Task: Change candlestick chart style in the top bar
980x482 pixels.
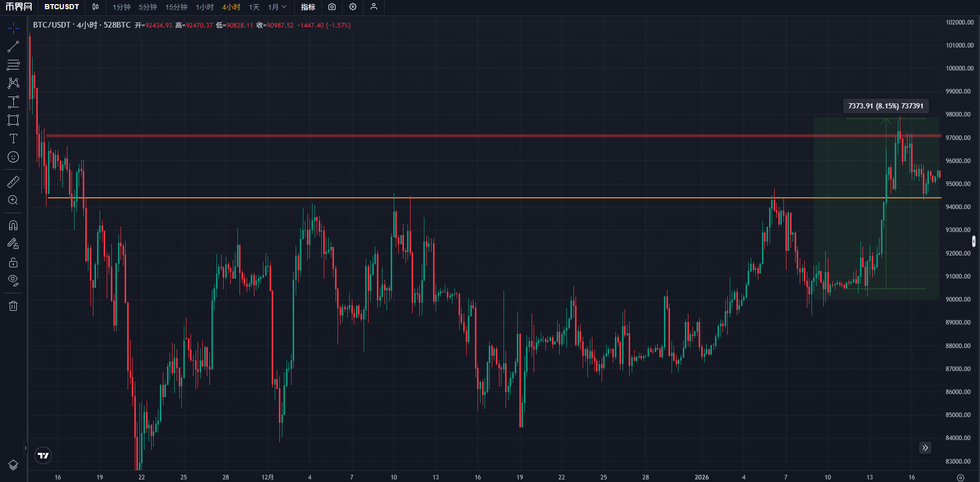Action: 95,7
